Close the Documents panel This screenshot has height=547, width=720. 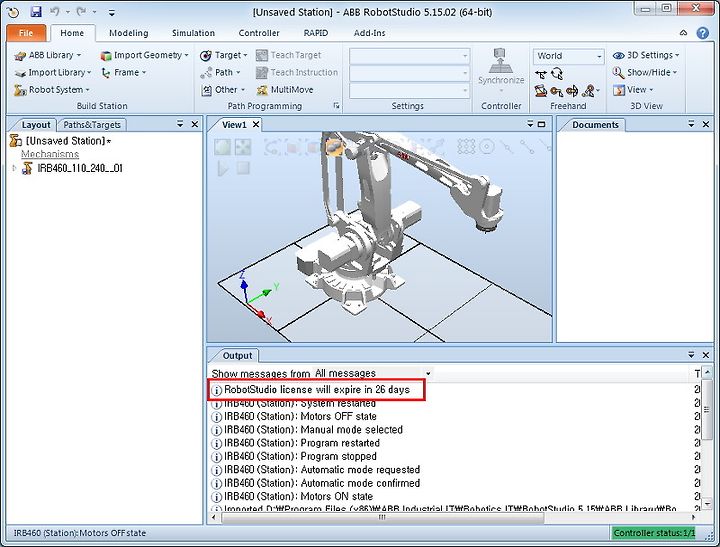[x=706, y=124]
